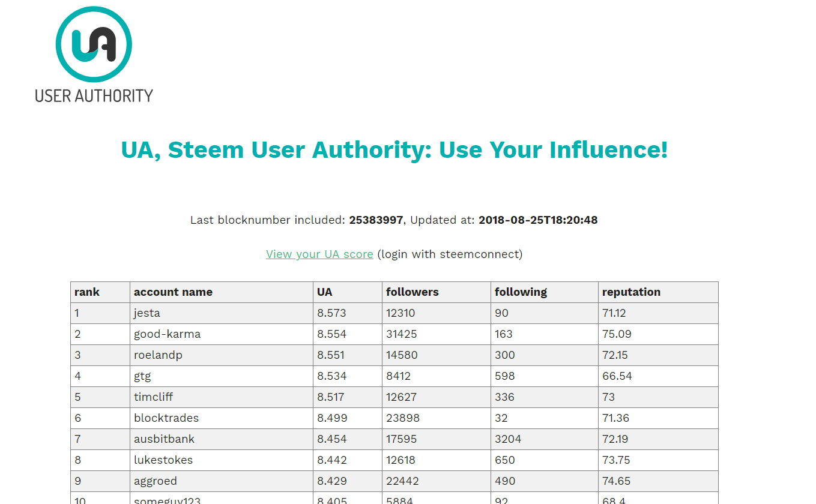Click UA score 8.429 for aggroed
This screenshot has height=504, width=816.
click(332, 481)
